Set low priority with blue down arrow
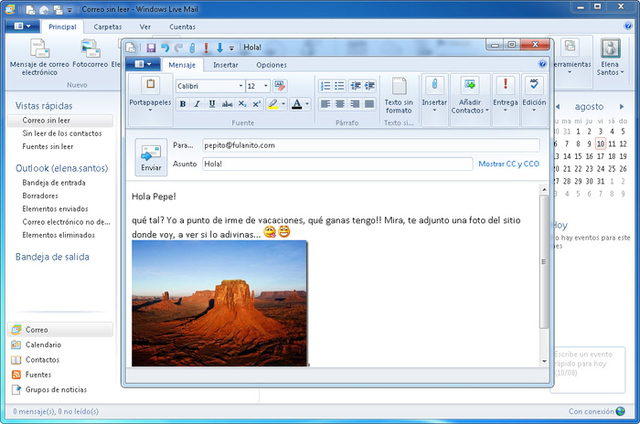The height and width of the screenshot is (424, 640). (x=220, y=48)
